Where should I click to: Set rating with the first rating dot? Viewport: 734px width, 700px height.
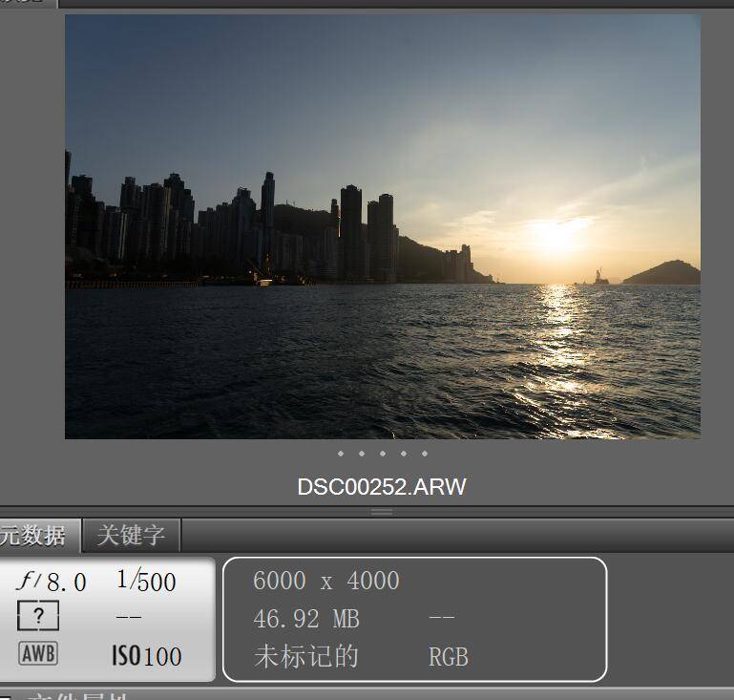[340, 454]
